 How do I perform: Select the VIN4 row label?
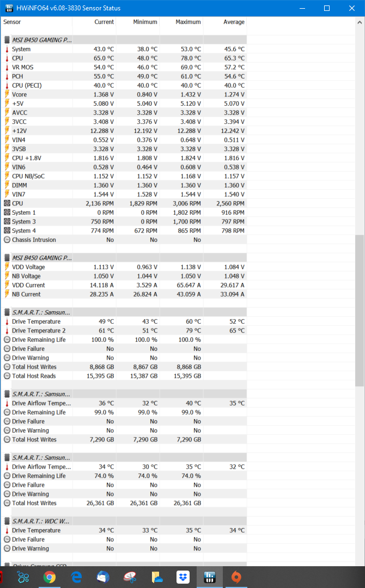click(x=19, y=140)
